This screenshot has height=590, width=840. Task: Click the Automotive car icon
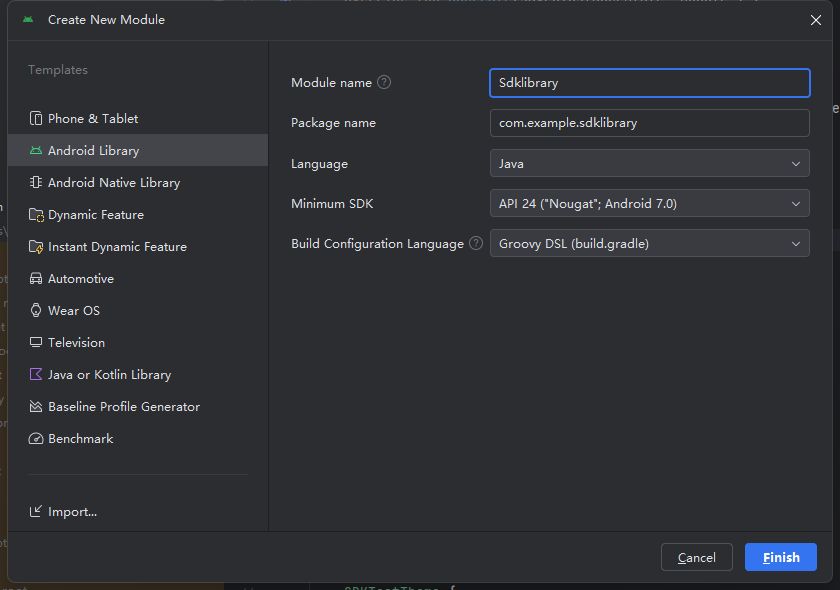(36, 279)
